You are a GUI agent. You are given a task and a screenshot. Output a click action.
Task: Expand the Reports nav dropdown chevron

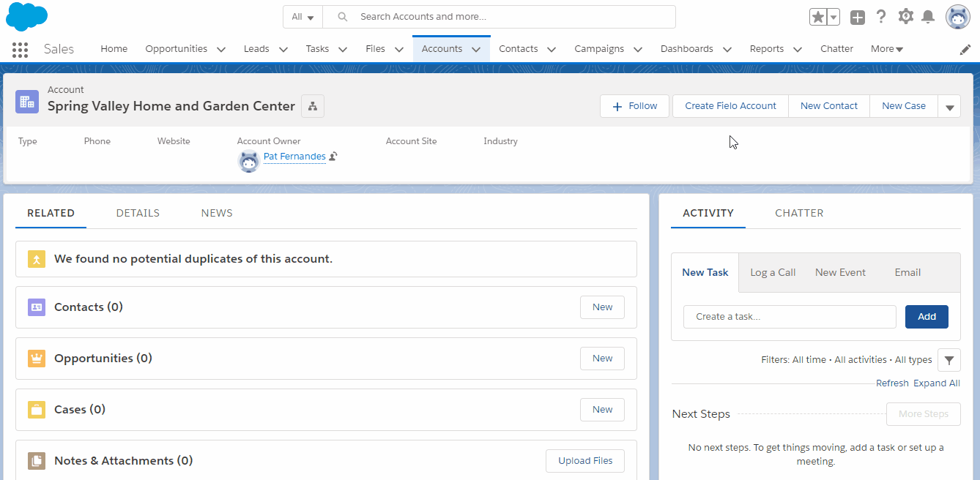click(x=798, y=50)
